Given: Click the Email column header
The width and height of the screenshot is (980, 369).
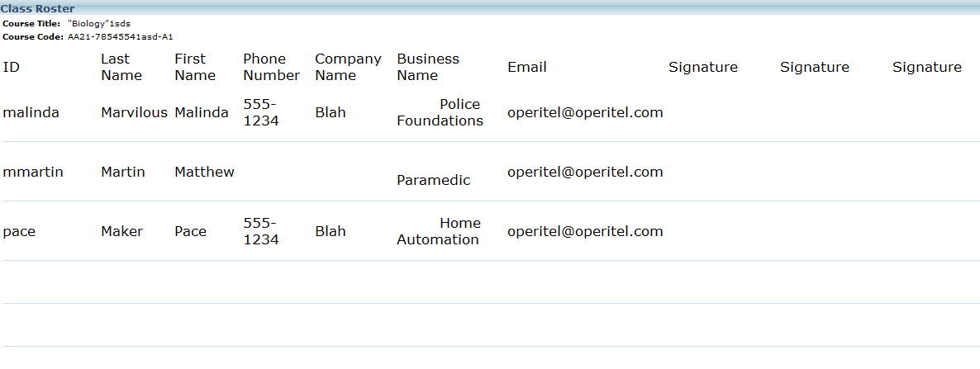Looking at the screenshot, I should pyautogui.click(x=527, y=67).
